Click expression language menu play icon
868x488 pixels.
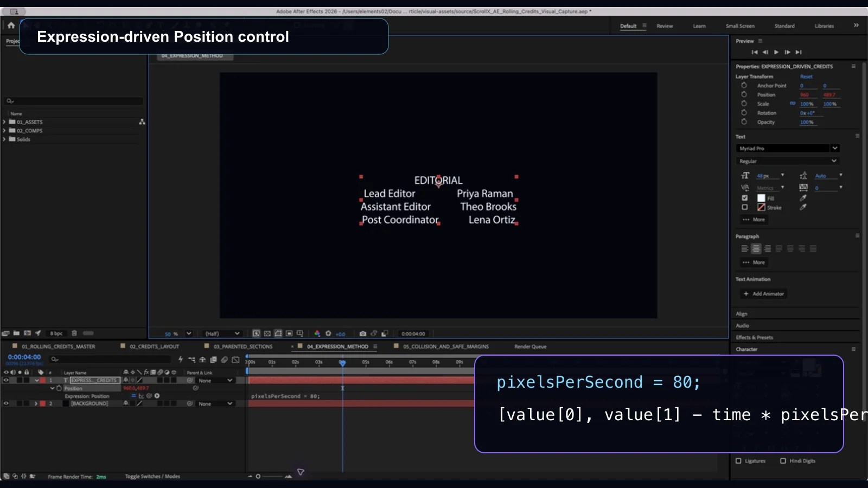coord(157,396)
